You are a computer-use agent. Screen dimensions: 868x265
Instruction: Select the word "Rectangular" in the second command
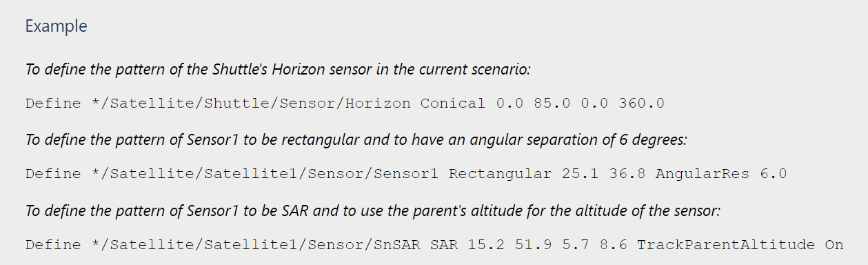[x=500, y=174]
